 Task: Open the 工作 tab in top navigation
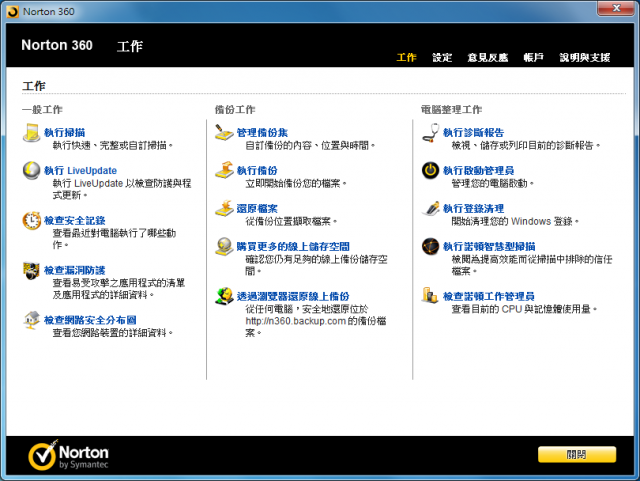[406, 58]
